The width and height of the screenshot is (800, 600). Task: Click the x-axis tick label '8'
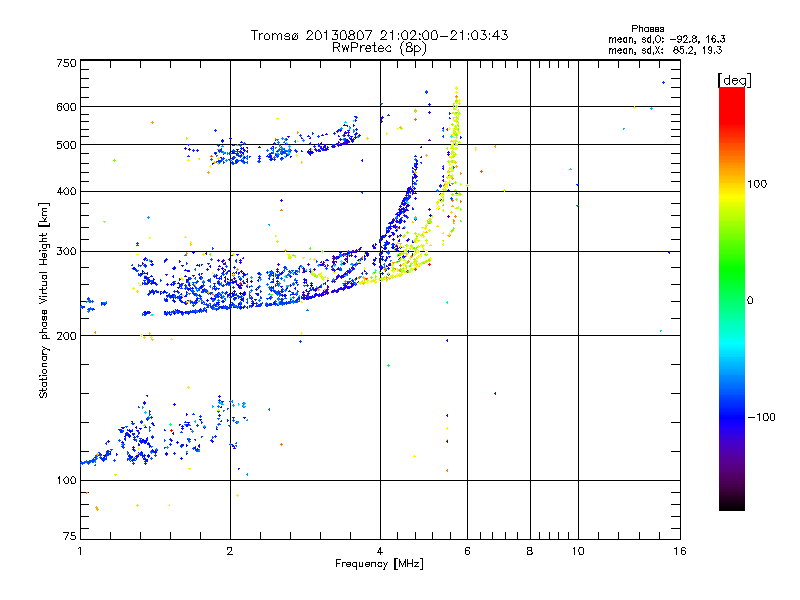530,551
